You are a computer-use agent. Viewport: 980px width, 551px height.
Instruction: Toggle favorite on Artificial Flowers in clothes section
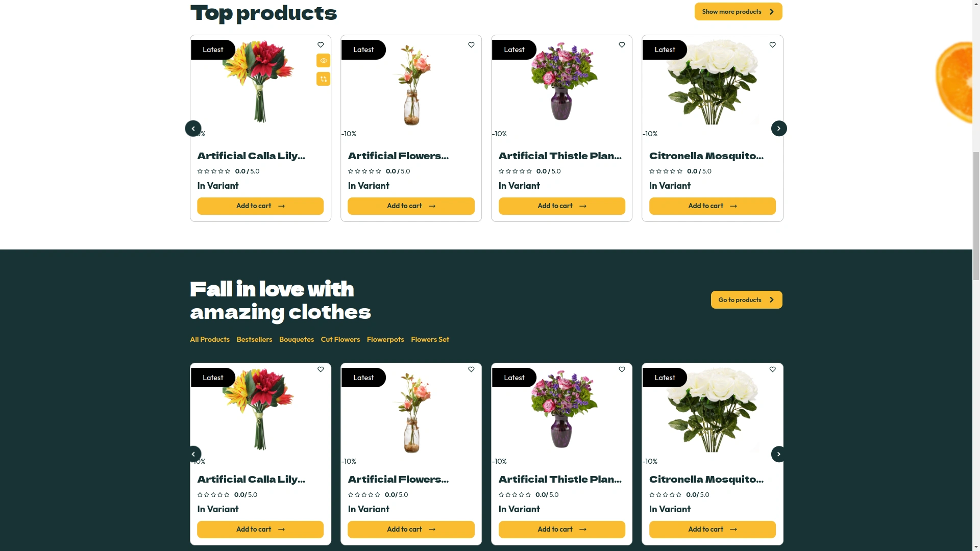click(471, 369)
